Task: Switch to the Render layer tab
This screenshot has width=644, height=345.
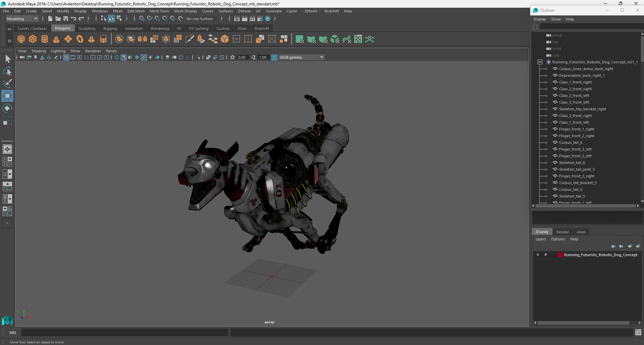Action: point(562,232)
